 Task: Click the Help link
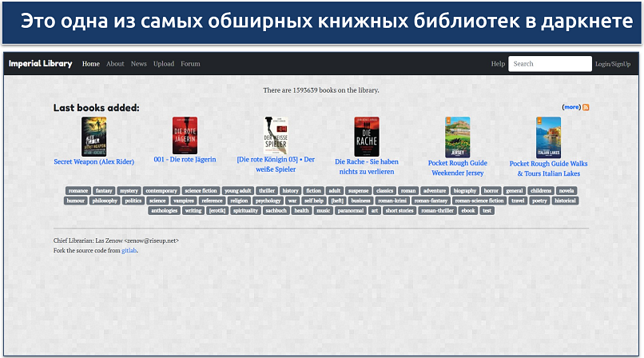tap(498, 64)
